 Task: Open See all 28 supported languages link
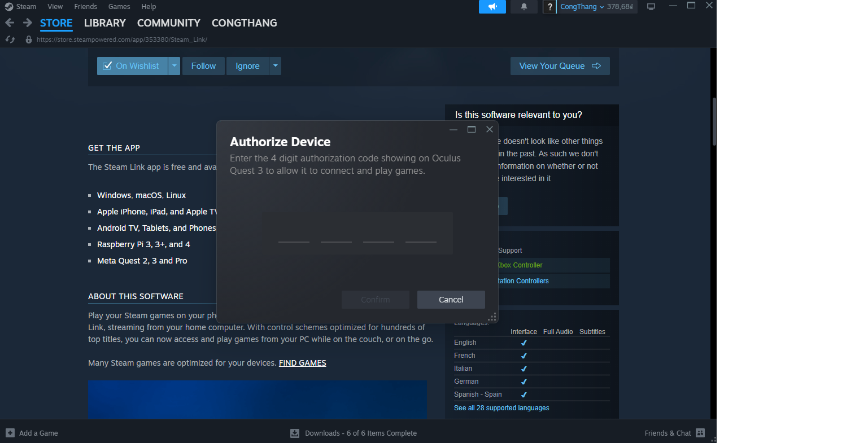click(501, 408)
